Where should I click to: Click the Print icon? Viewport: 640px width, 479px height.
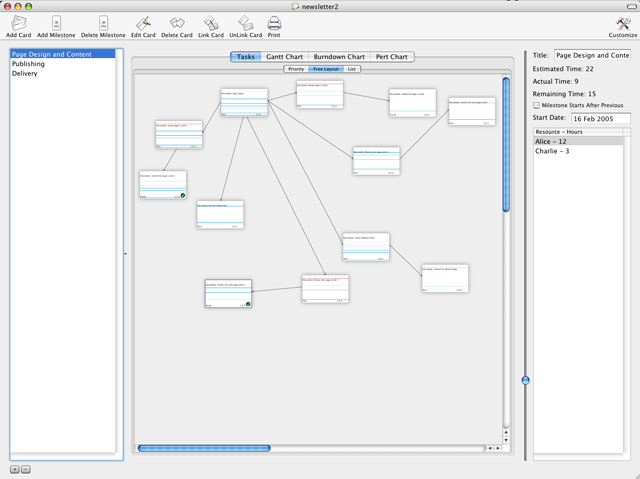tap(274, 22)
